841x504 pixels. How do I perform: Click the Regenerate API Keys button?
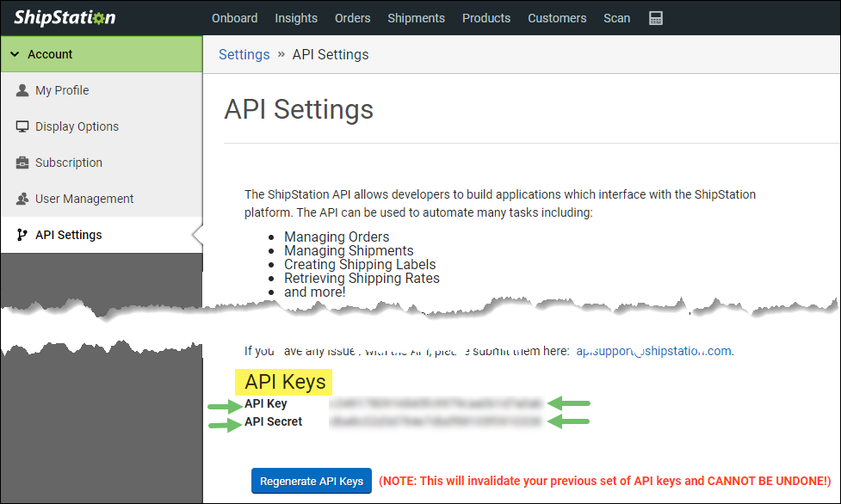pyautogui.click(x=311, y=481)
